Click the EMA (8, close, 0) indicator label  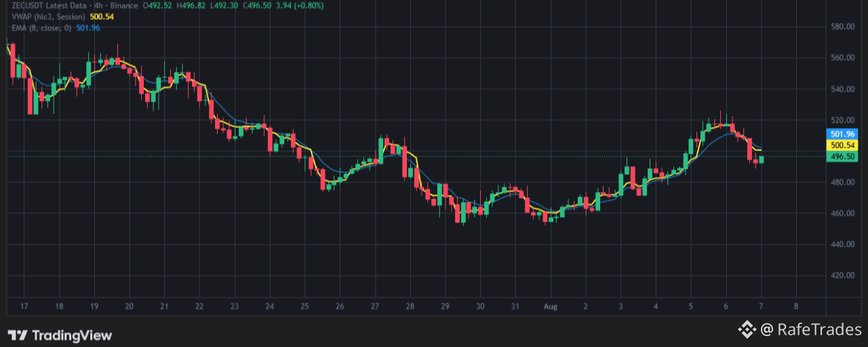point(41,28)
